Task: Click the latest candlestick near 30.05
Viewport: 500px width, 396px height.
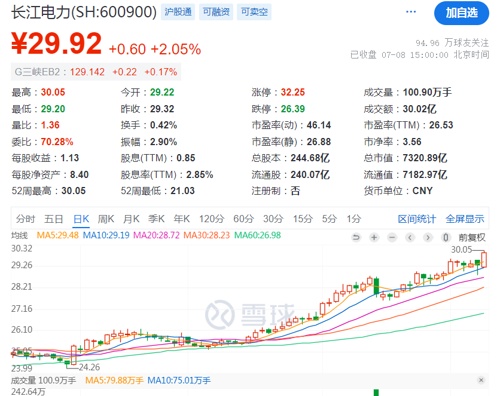Action: point(484,260)
